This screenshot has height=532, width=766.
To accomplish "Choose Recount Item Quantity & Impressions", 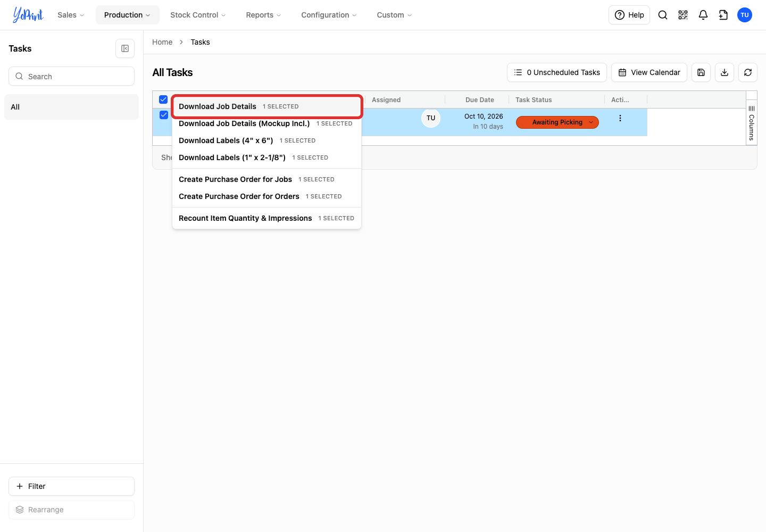I will 267,218.
